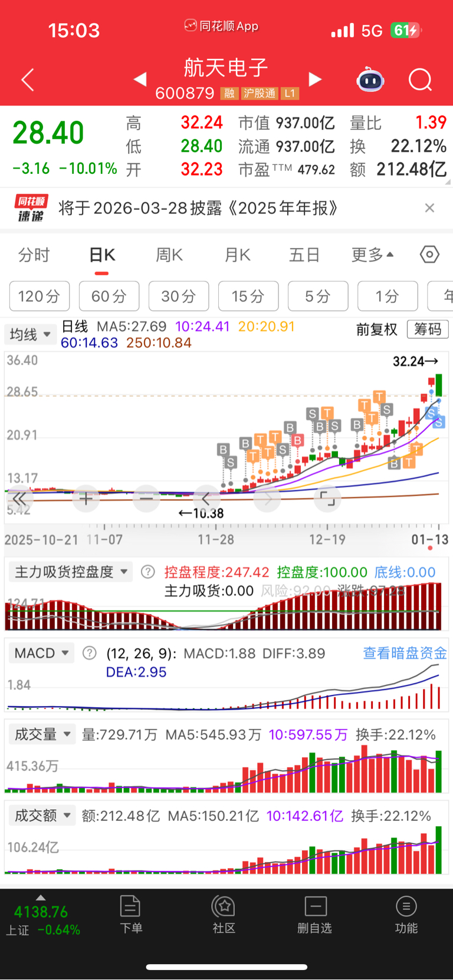The width and height of the screenshot is (453, 980).
Task: Select the 5分 period button
Action: (318, 296)
